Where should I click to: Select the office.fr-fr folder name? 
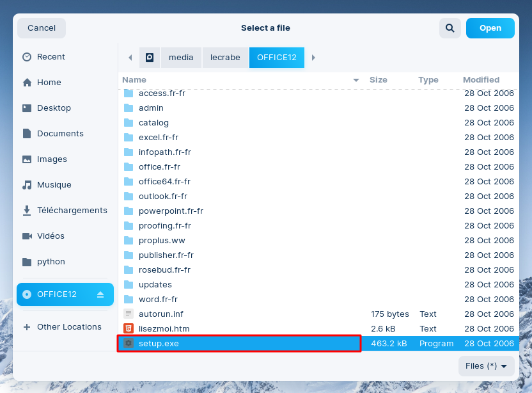pos(159,167)
